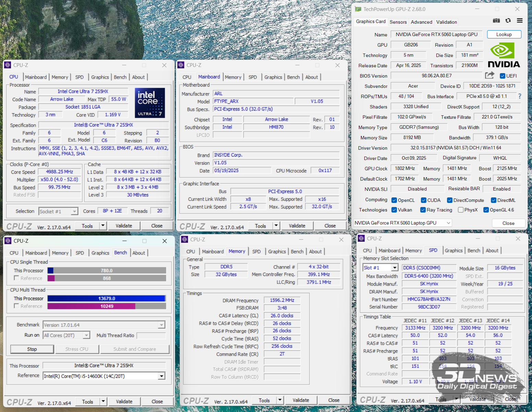Open the Memory Slot #1 dropdown

[x=395, y=268]
